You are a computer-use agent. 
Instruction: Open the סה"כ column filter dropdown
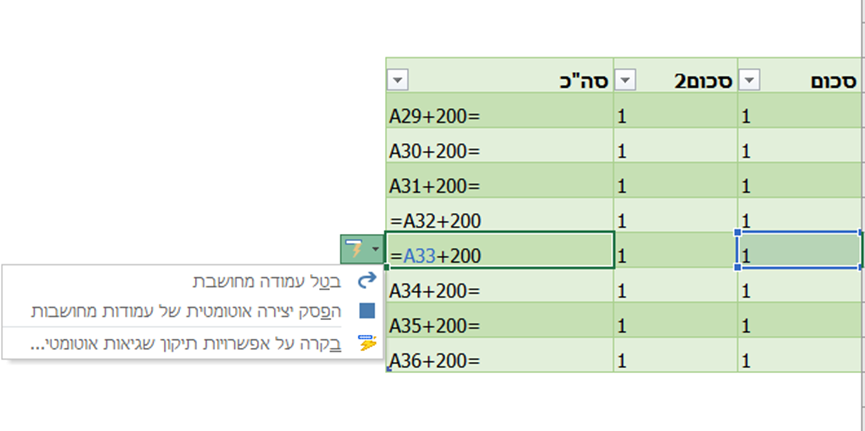(397, 80)
